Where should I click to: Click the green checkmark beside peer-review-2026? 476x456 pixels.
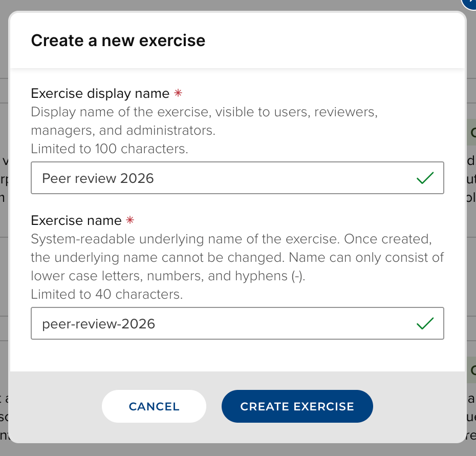pyautogui.click(x=425, y=324)
